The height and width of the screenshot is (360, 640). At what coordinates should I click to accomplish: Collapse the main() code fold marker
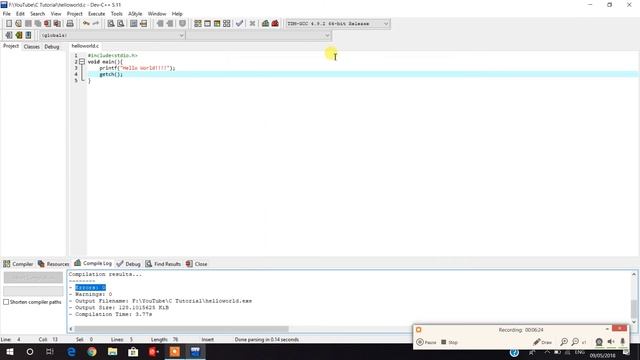tap(82, 62)
